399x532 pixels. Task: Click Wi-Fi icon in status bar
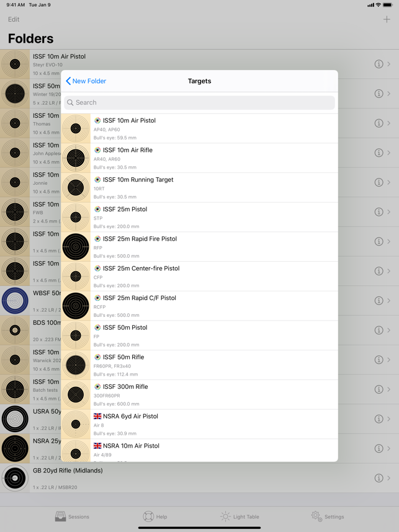coord(378,5)
